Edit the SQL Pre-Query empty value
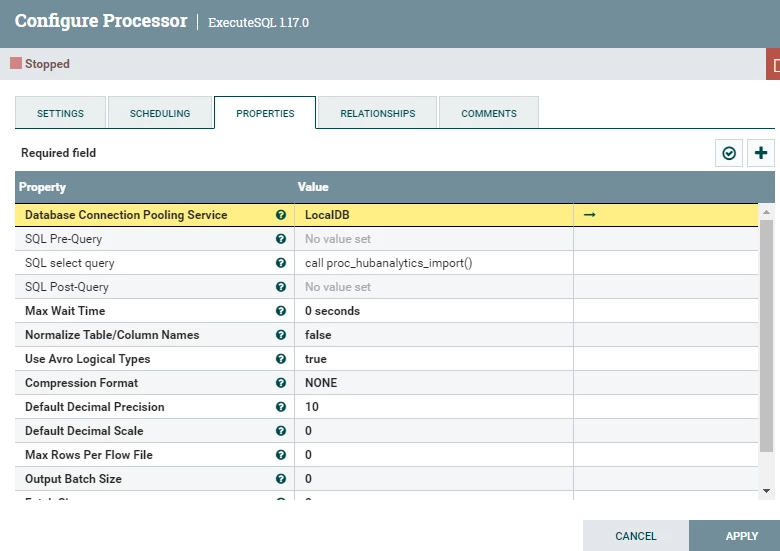This screenshot has height=551, width=780. tap(434, 239)
